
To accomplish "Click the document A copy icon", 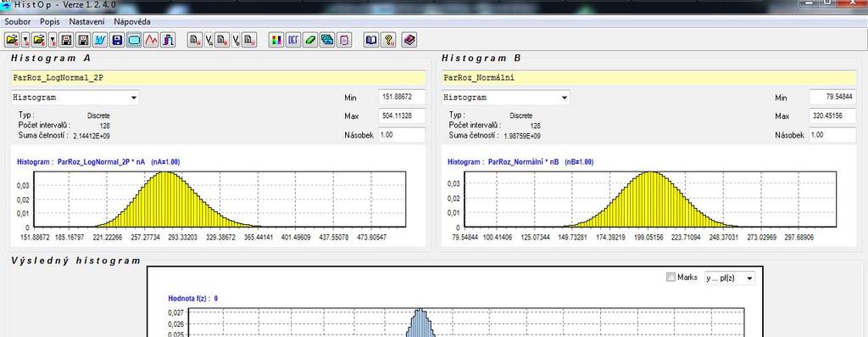I will coord(195,40).
